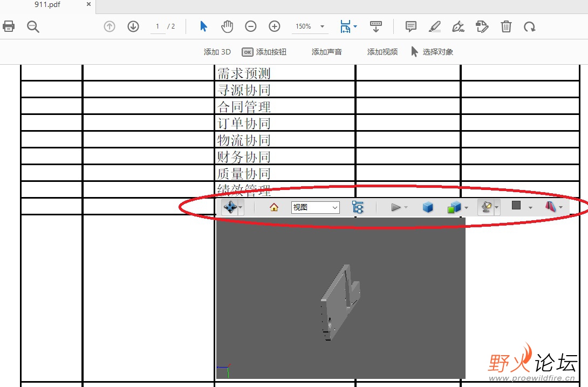Toggle the 3D perspective projection cube
Screen dimensions: 588x387
pyautogui.click(x=427, y=207)
